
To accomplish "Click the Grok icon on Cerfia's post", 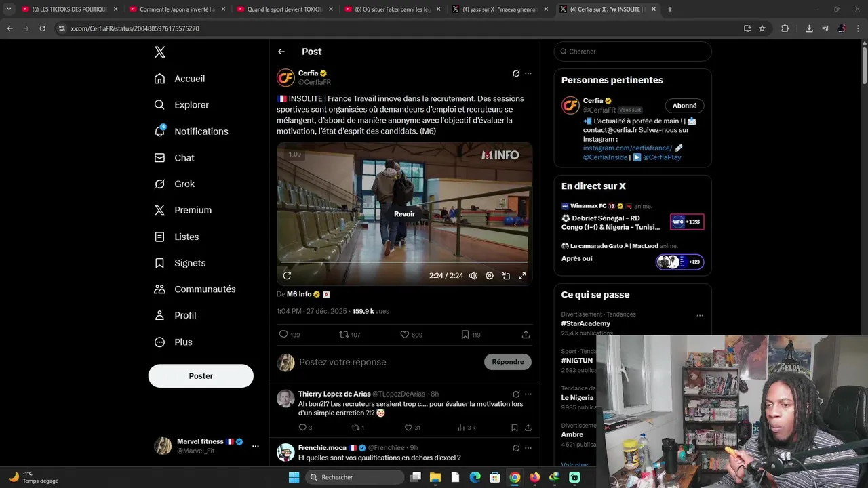I will (516, 73).
